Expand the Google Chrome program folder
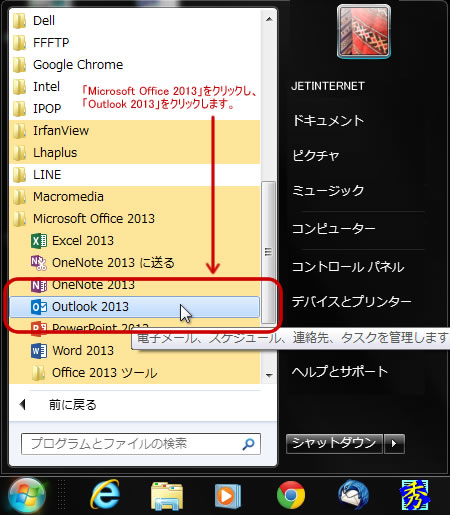Screen dimensions: 450x515 [135, 65]
